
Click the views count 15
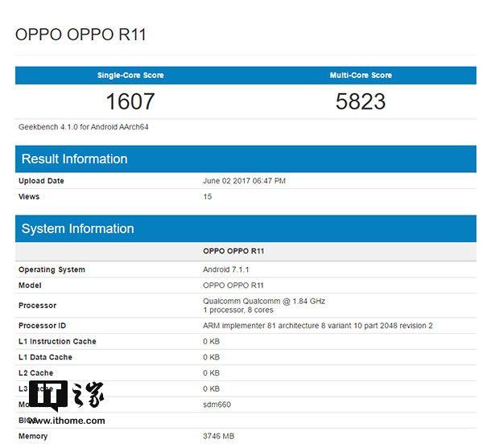tap(208, 196)
